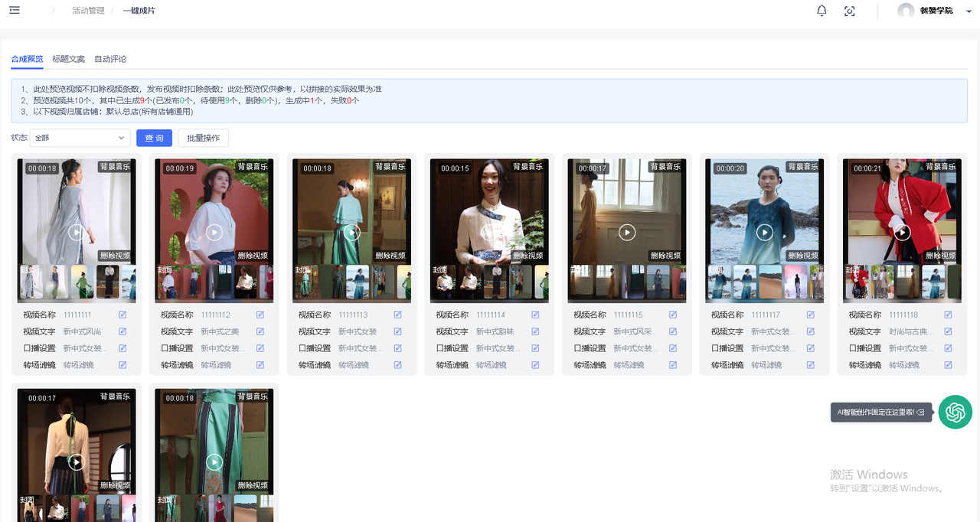Switch to the 标题文案 tab
Screen dimensions: 980x522
coord(69,59)
